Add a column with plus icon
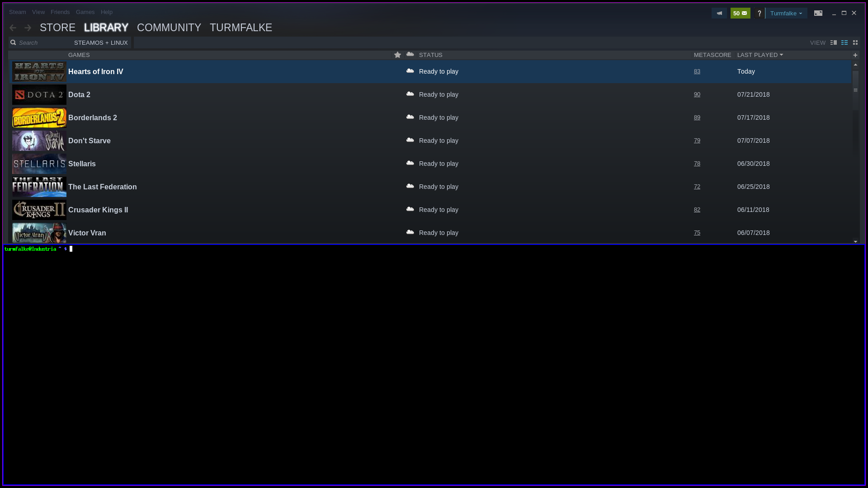Screen dimensions: 868x488 855,55
